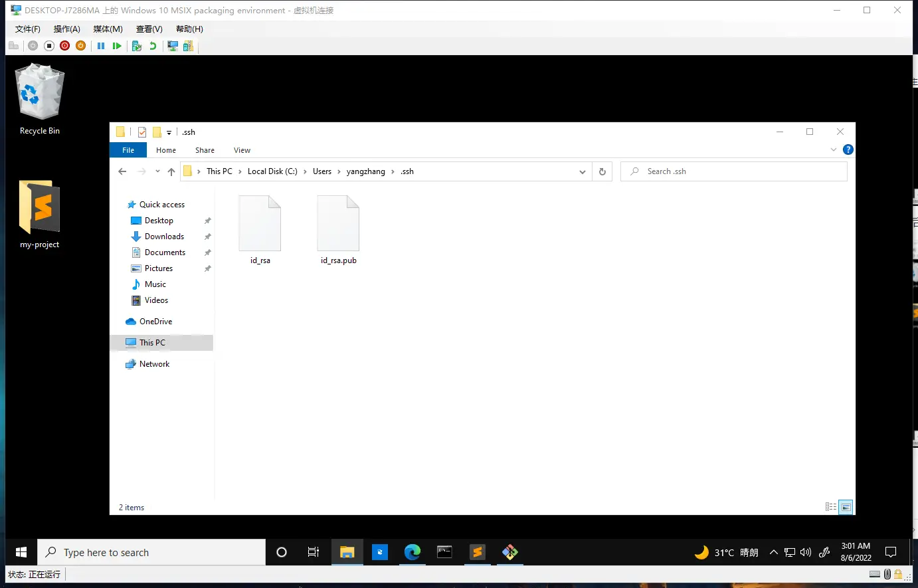Click the Turn Off stop icon
The image size is (918, 588).
(48, 46)
